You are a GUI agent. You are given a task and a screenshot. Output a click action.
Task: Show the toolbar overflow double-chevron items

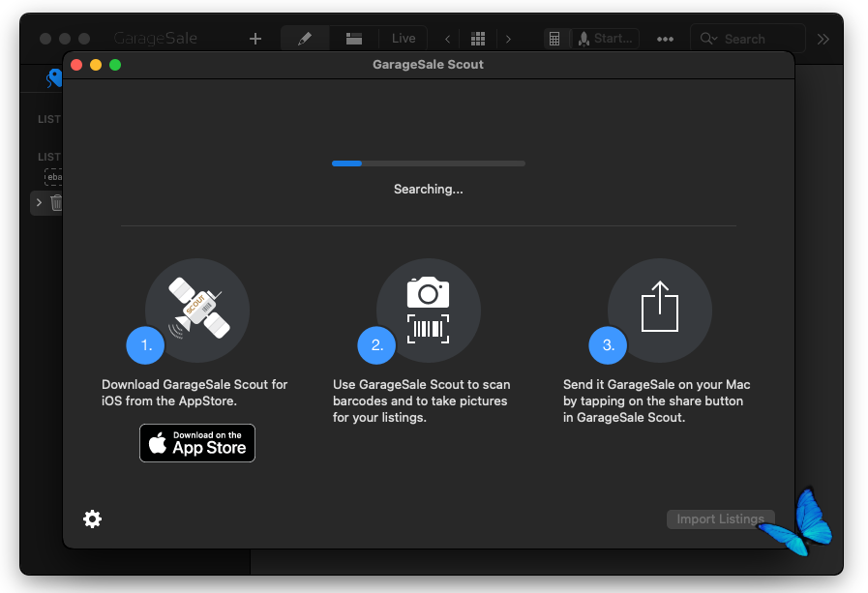(x=823, y=39)
